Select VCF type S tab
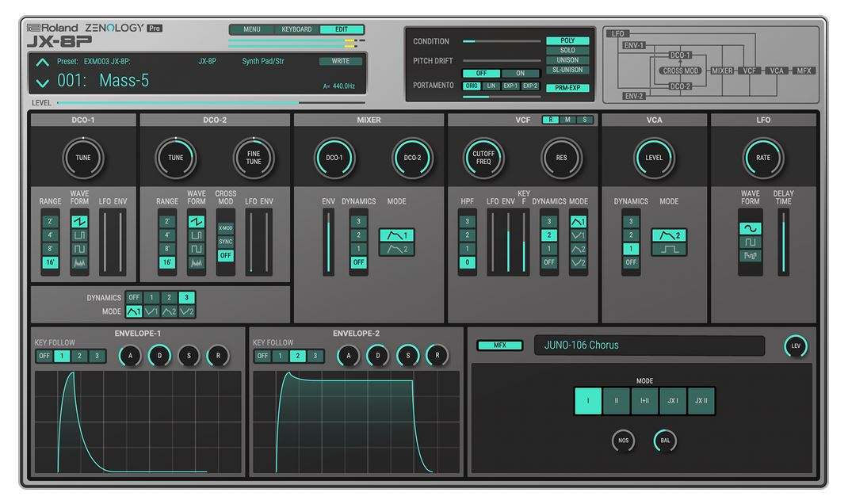This screenshot has height=504, width=848. tap(585, 120)
